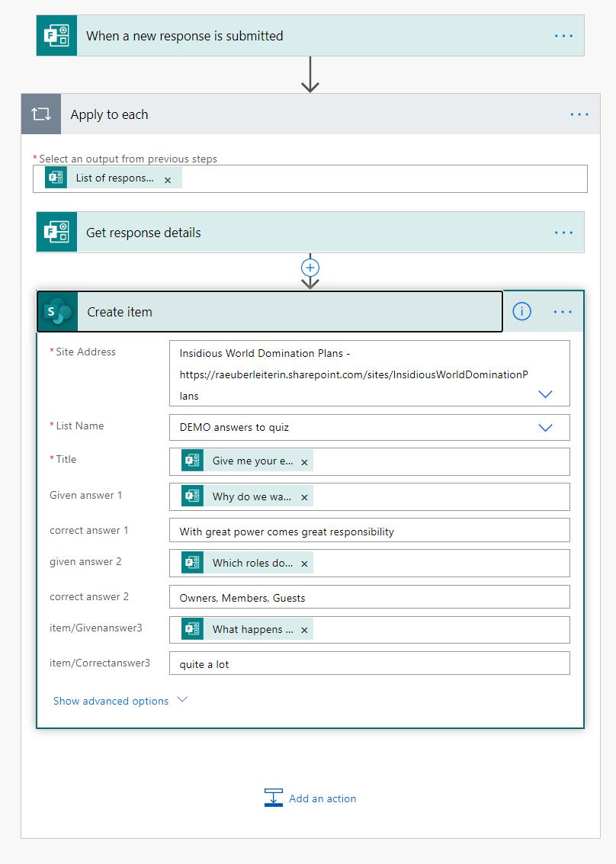The height and width of the screenshot is (864, 616).
Task: Open the Get response details ellipsis menu
Action: 563,233
